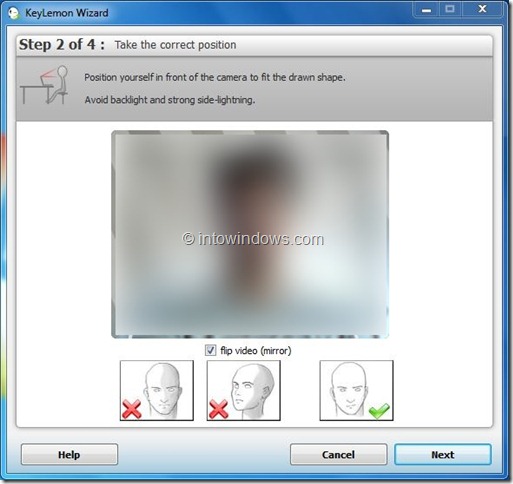Screen dimensions: 513x484
Task: Click the red X on the tilted head image
Action: (218, 409)
